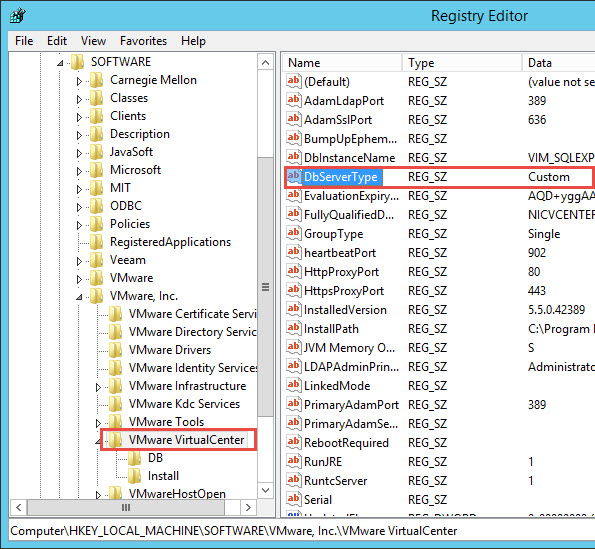Select the MIT folder icon
The width and height of the screenshot is (595, 549).
coord(96,188)
